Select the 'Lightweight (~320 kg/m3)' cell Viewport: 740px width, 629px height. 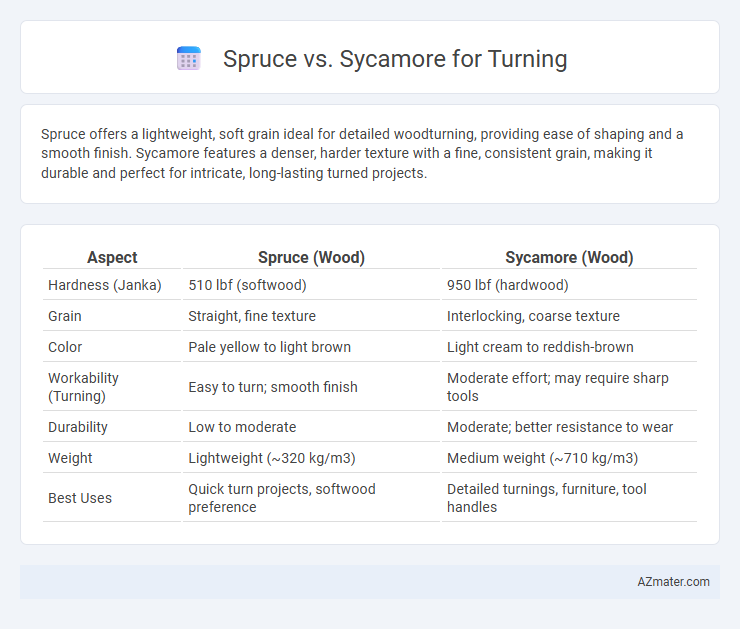[311, 458]
